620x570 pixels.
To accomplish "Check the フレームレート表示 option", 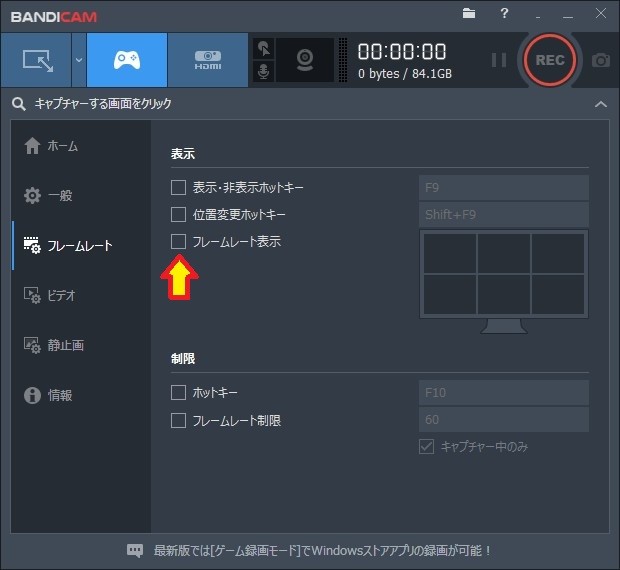I will tap(178, 241).
